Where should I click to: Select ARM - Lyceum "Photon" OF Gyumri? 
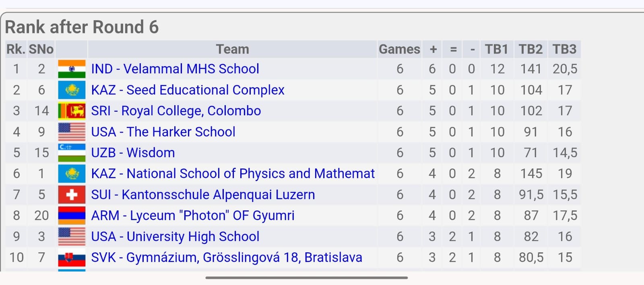pyautogui.click(x=193, y=216)
